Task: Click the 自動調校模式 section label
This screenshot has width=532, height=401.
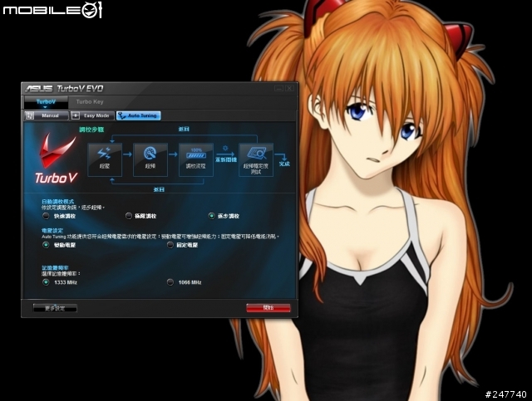Action: pyautogui.click(x=57, y=202)
